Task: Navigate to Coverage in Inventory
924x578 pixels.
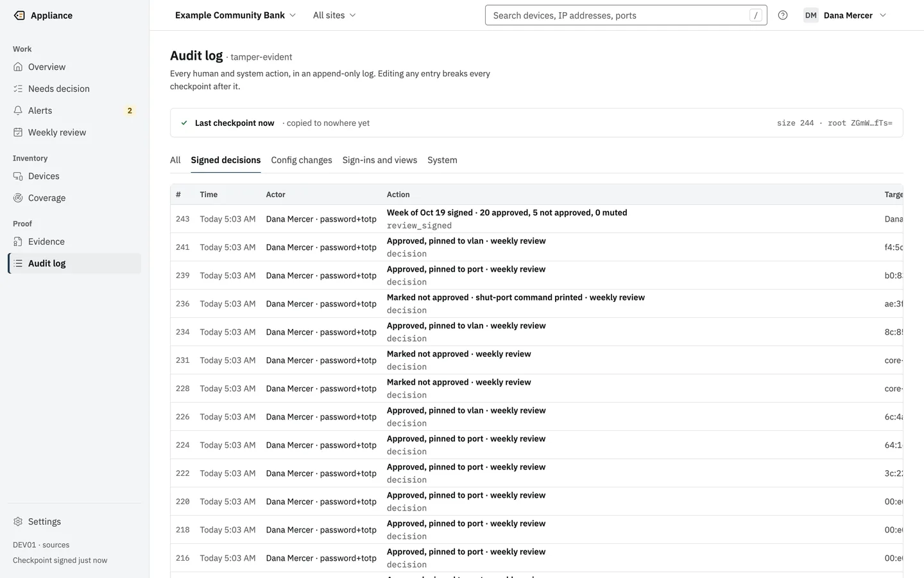Action: (x=74, y=198)
